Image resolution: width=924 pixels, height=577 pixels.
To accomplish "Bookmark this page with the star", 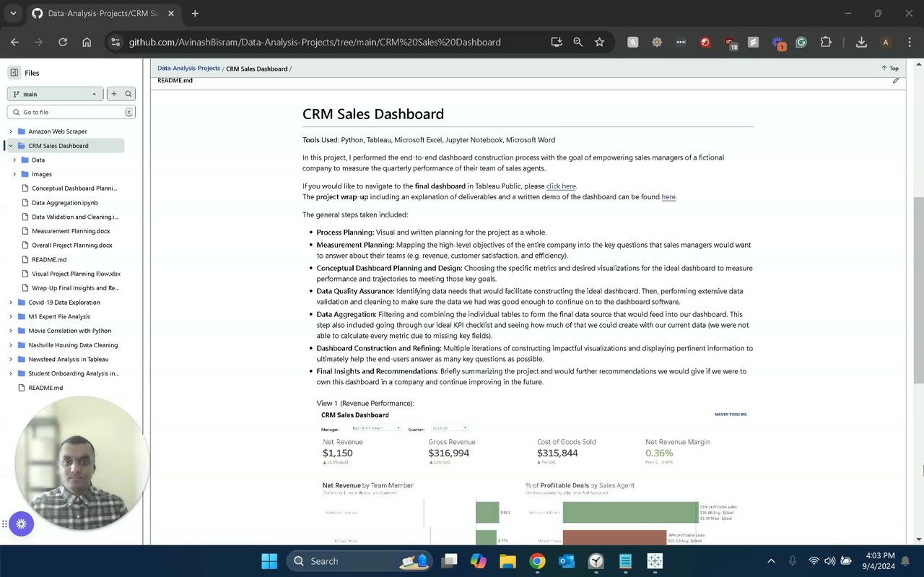I will [599, 42].
